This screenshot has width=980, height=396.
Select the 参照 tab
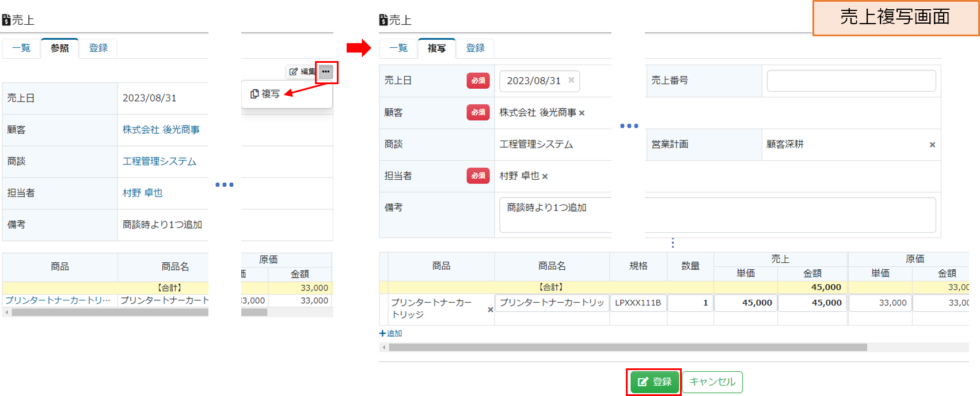click(x=59, y=48)
